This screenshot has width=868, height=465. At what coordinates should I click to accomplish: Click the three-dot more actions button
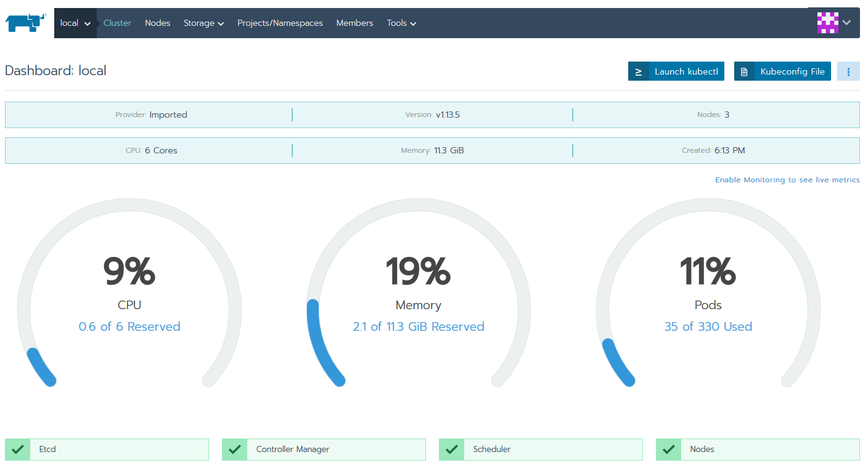(x=848, y=71)
